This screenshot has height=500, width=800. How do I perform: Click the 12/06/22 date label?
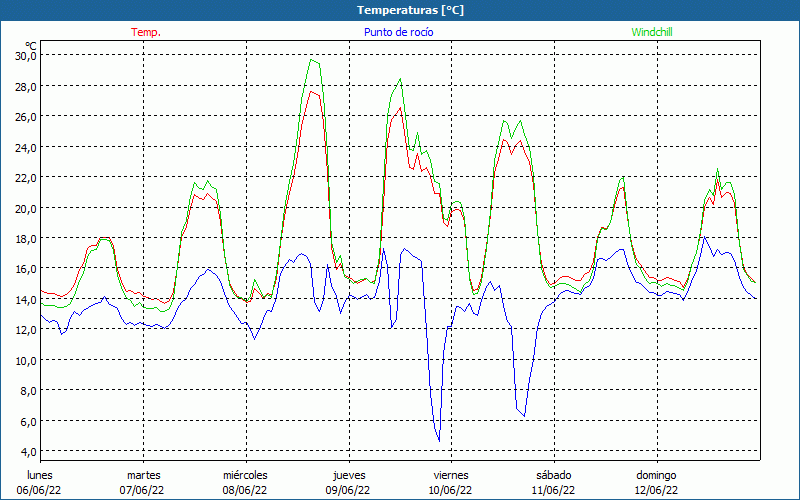(x=656, y=490)
